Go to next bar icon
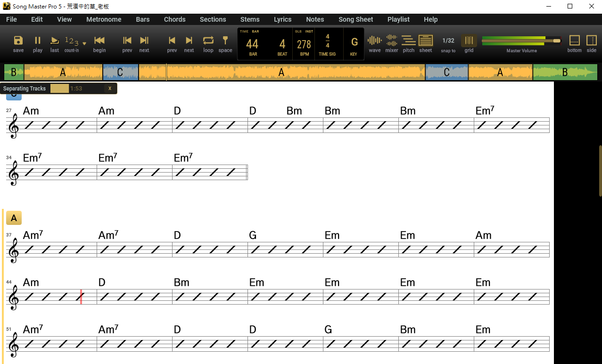The image size is (602, 364). (144, 41)
